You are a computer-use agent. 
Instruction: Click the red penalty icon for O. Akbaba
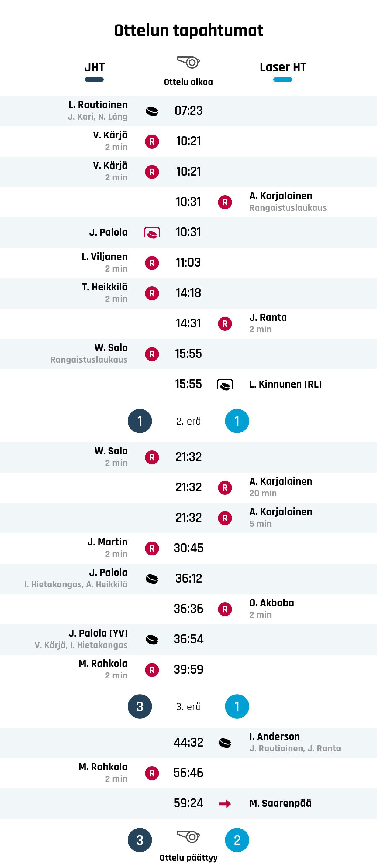[225, 609]
